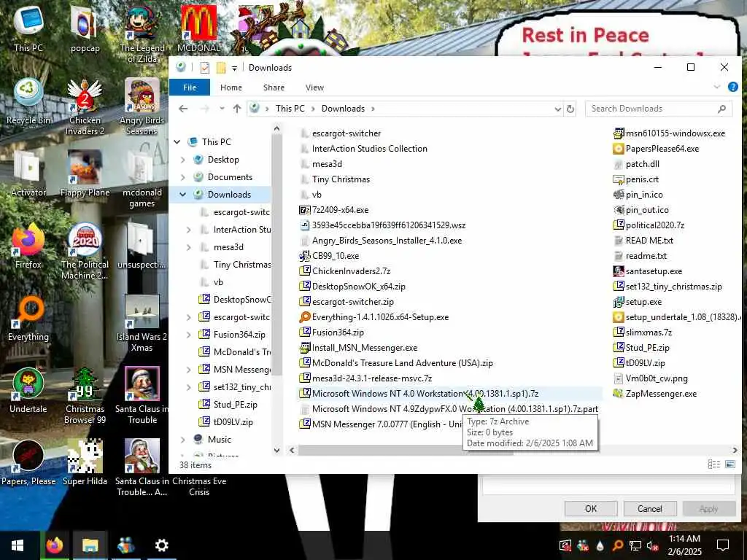Open the Share ribbon tab
Screen dimensions: 747x560
click(274, 87)
